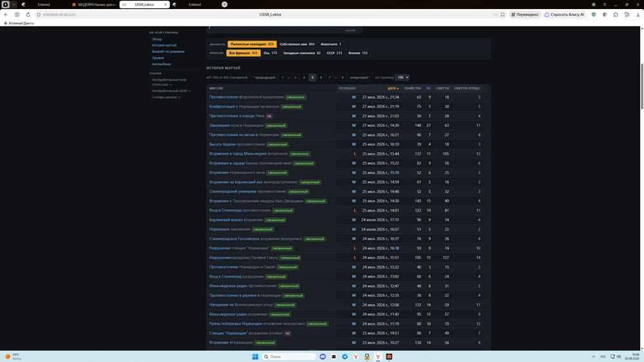
Task: Go to results page 1
Action: click(x=282, y=77)
